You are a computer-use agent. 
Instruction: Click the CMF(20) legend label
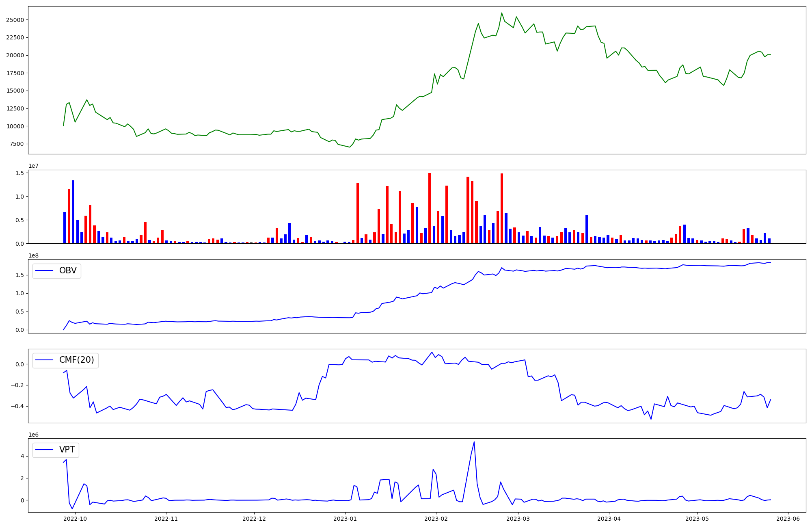click(x=76, y=360)
